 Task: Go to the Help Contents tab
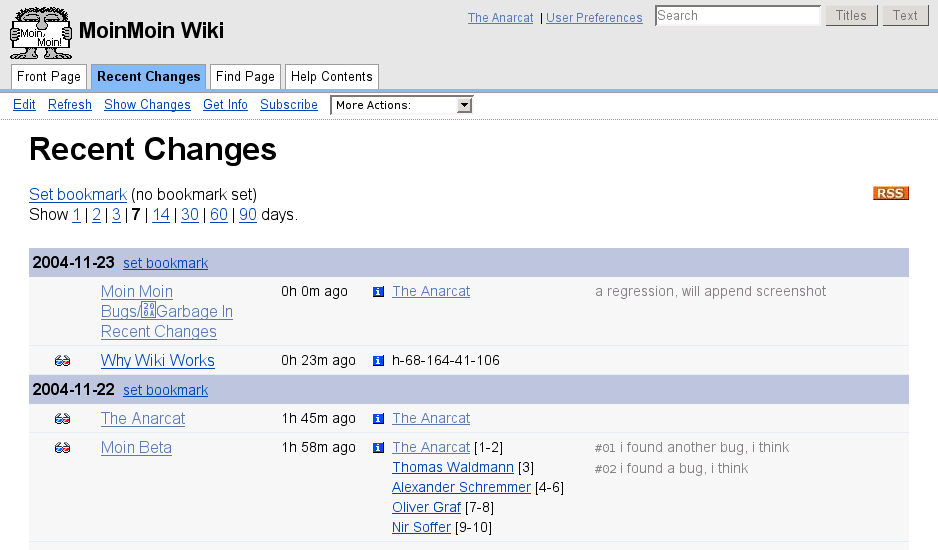[331, 77]
